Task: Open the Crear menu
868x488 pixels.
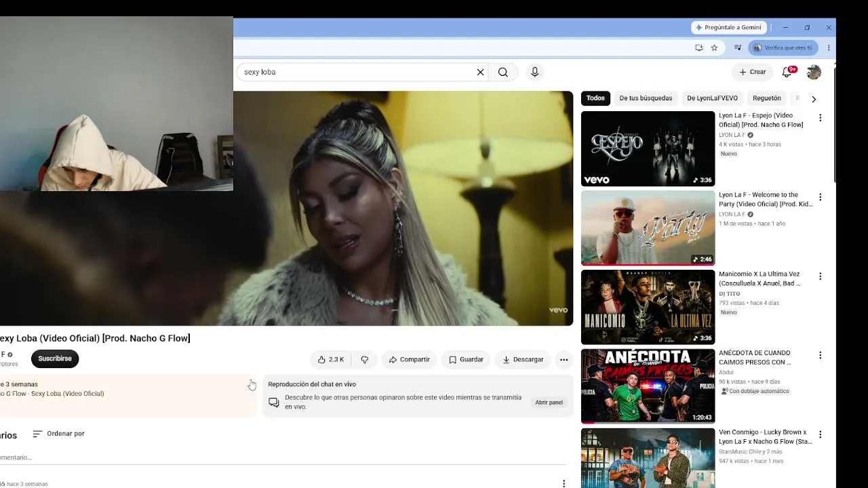Action: coord(753,72)
